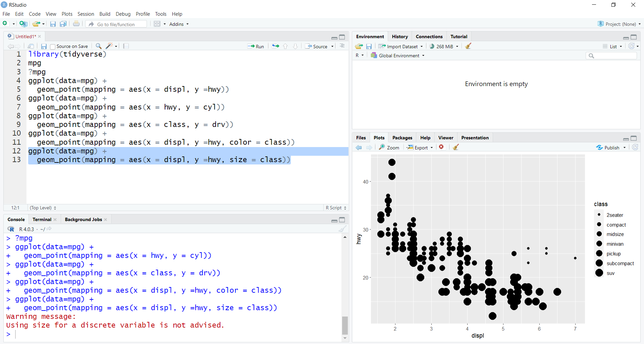
Task: Open the List view dropdown in Environment
Action: [612, 47]
